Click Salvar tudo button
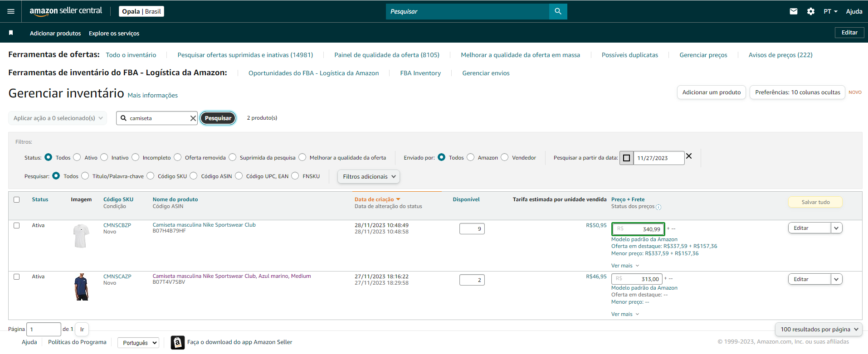 [x=815, y=202]
